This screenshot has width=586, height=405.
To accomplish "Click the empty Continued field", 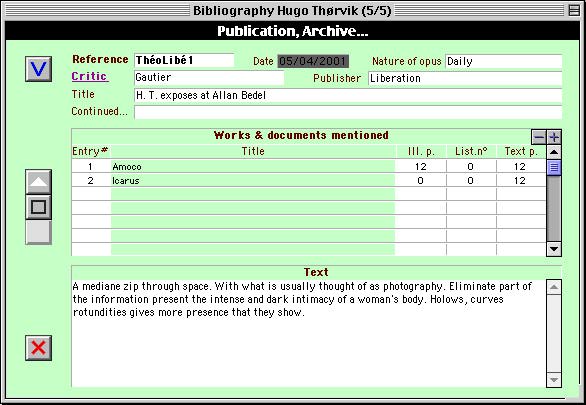I will coord(348,112).
